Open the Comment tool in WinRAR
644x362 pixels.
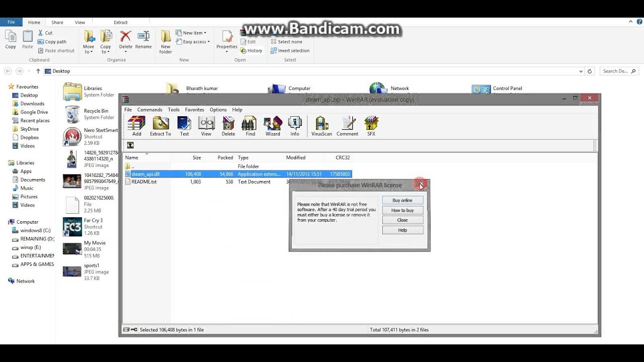pos(347,126)
